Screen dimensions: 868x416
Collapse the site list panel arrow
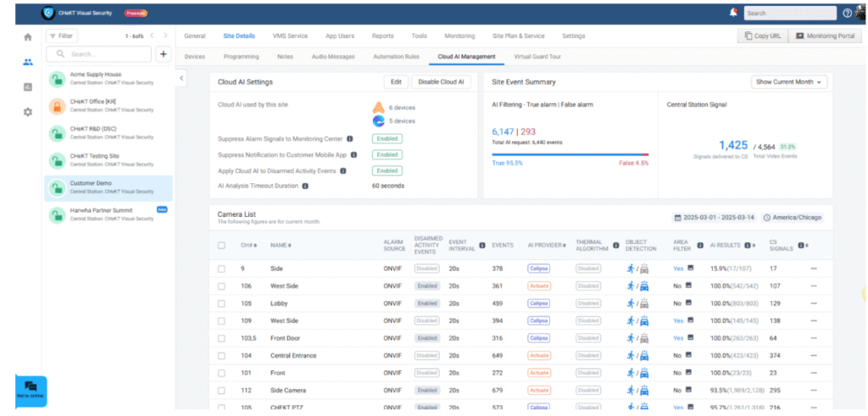(x=181, y=78)
